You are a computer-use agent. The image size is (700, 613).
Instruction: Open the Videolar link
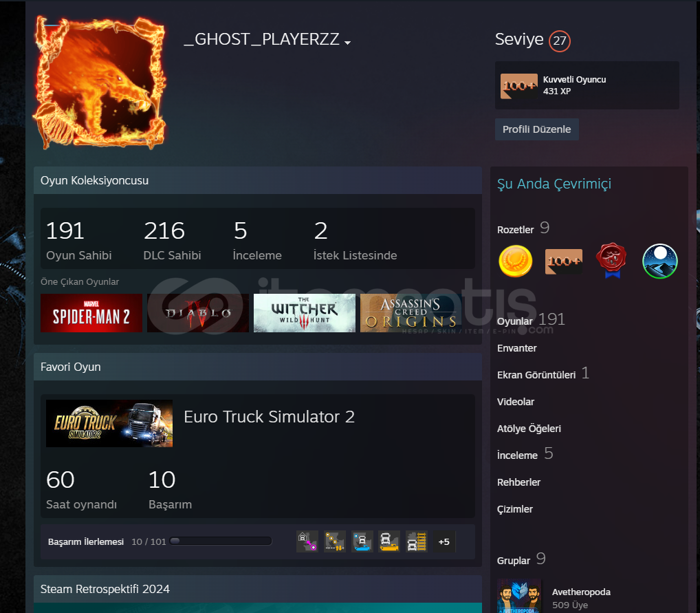(516, 402)
